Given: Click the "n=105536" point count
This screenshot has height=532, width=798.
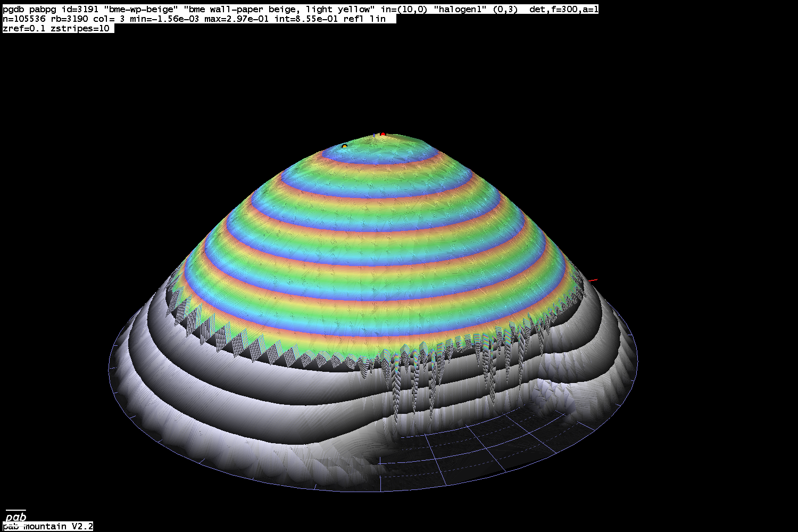Looking at the screenshot, I should 24,19.
